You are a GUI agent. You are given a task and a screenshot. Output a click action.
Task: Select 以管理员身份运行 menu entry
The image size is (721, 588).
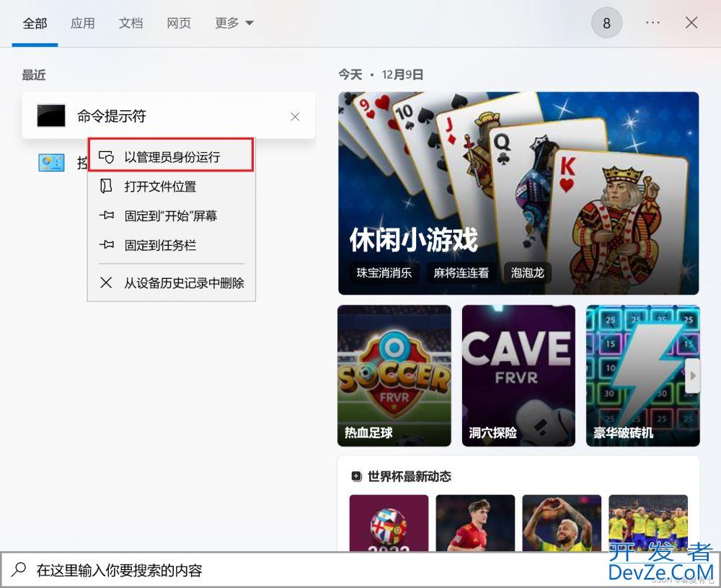pos(171,155)
